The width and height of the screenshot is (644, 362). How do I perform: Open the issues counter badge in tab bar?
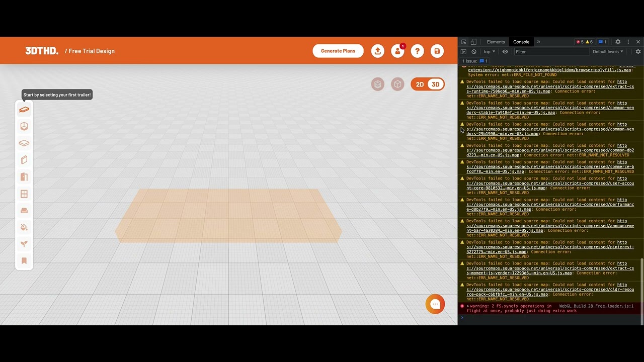602,42
